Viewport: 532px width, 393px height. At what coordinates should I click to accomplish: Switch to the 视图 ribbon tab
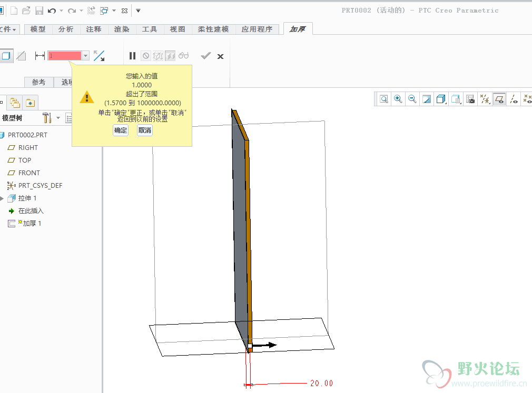click(x=178, y=29)
